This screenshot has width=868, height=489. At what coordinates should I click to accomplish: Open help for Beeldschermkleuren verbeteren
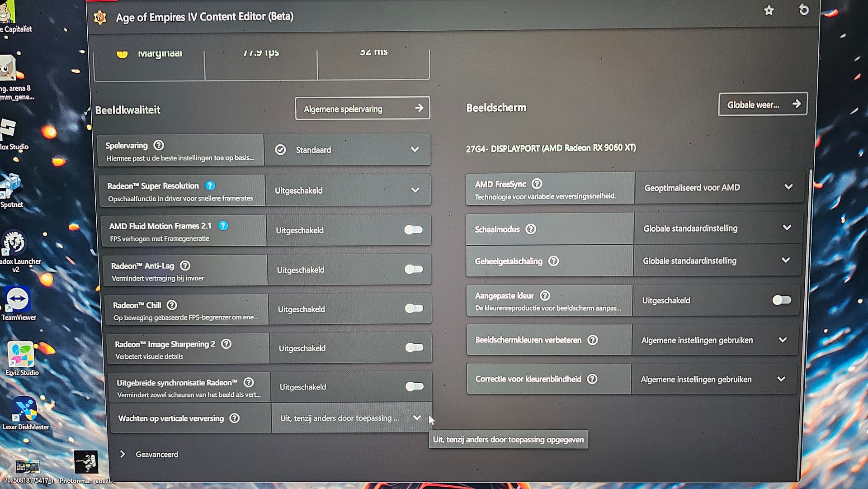coord(593,340)
